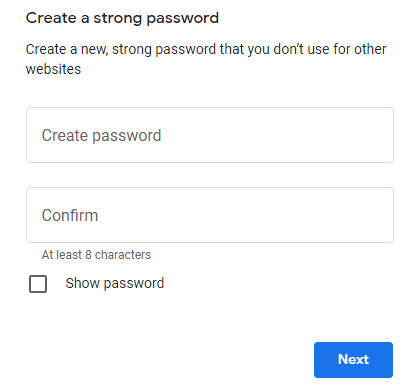Enable password visibility via the square checkbox
Image resolution: width=407 pixels, height=392 pixels.
38,284
